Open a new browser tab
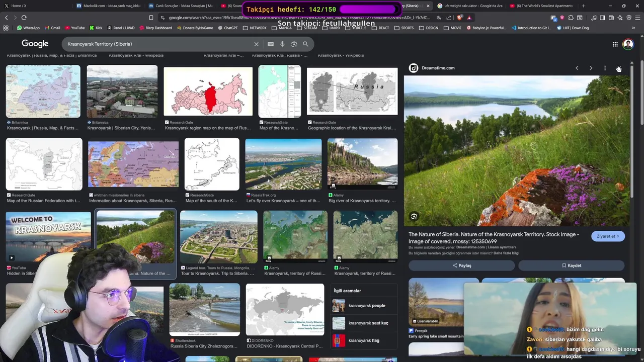644x362 pixels. (x=584, y=6)
